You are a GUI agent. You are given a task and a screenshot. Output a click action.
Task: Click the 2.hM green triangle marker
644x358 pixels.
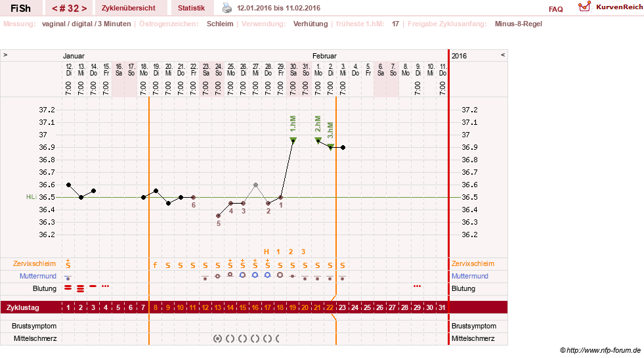318,141
